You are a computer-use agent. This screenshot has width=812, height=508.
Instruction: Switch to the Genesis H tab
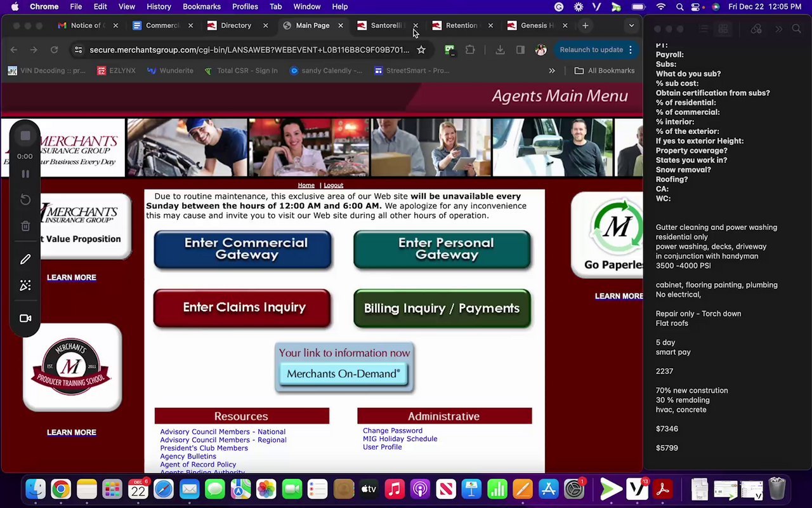pos(537,25)
